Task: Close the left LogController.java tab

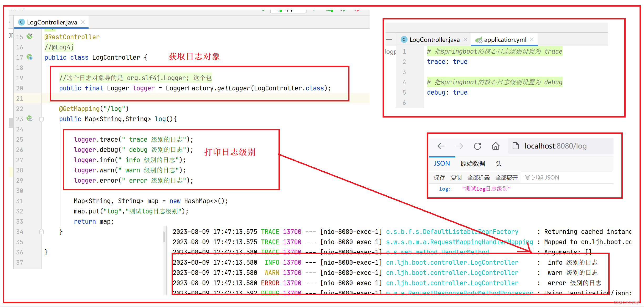Action: [83, 22]
